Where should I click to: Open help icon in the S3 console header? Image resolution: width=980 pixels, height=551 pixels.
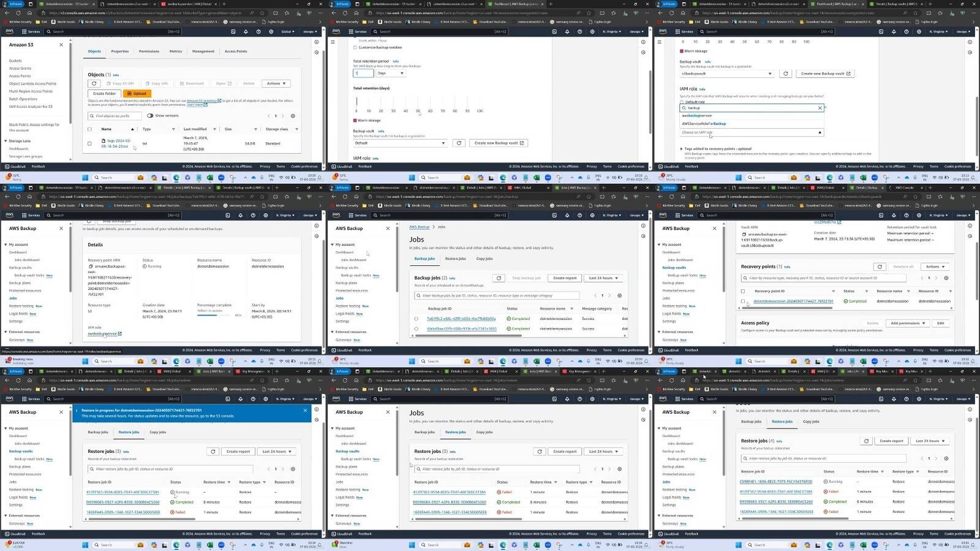click(x=258, y=31)
